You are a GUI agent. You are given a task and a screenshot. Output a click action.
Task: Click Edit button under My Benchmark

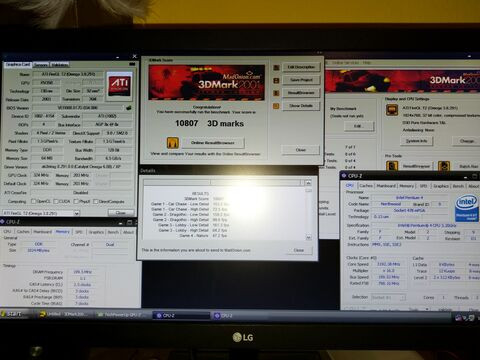point(358,126)
